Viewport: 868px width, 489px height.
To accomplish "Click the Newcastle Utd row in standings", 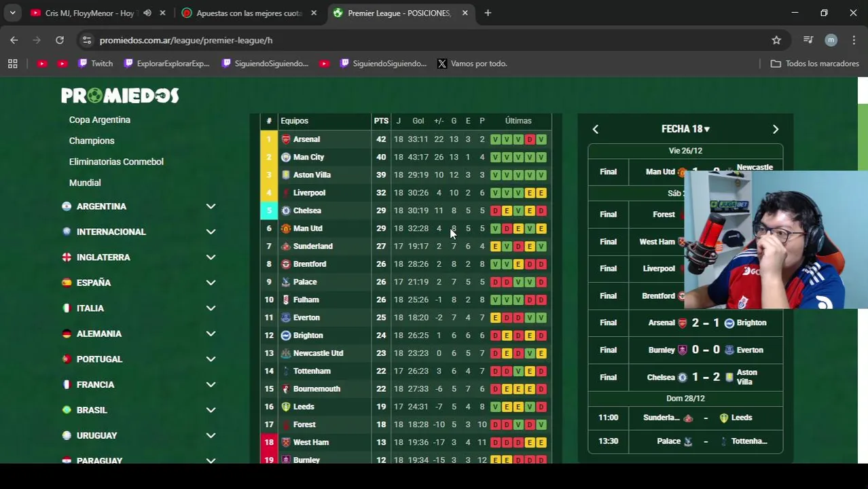I will coord(405,353).
